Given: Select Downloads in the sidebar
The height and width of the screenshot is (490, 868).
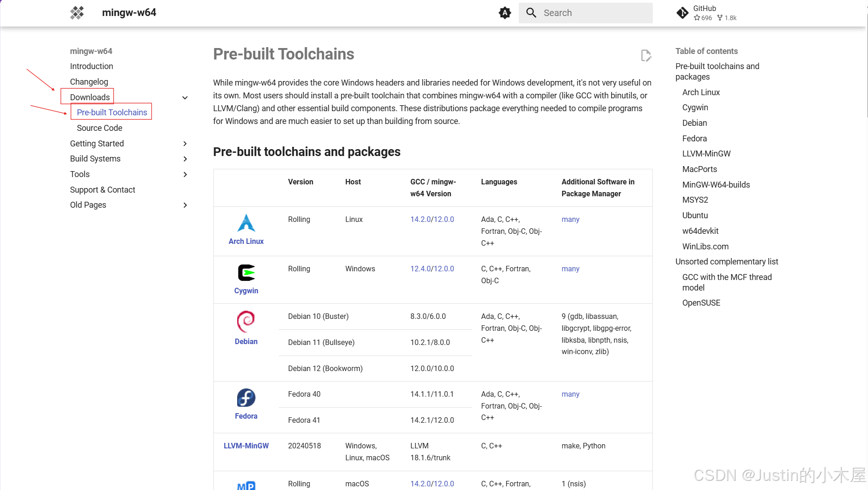Looking at the screenshot, I should 90,97.
